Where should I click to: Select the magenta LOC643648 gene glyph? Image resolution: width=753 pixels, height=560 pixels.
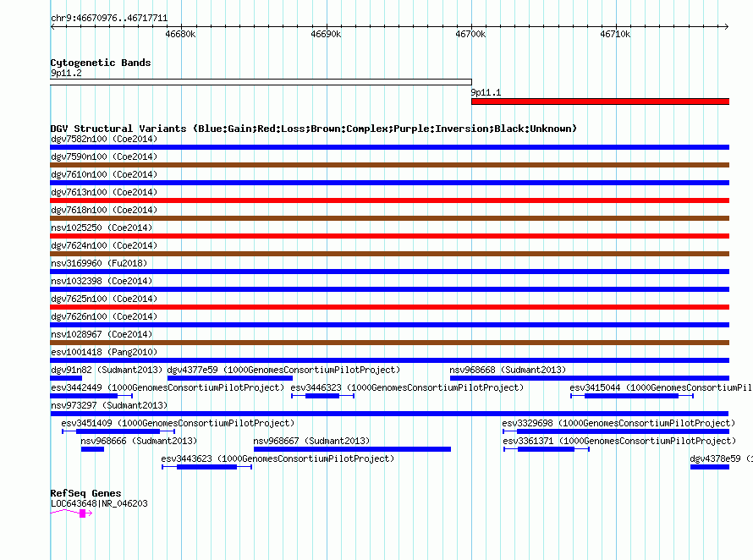[x=71, y=513]
